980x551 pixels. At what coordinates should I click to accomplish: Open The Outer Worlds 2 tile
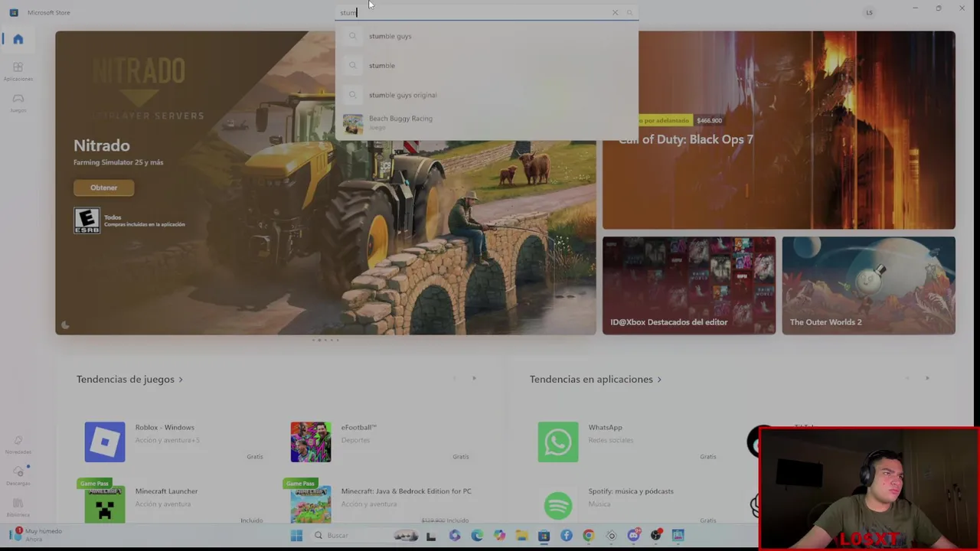coord(868,285)
